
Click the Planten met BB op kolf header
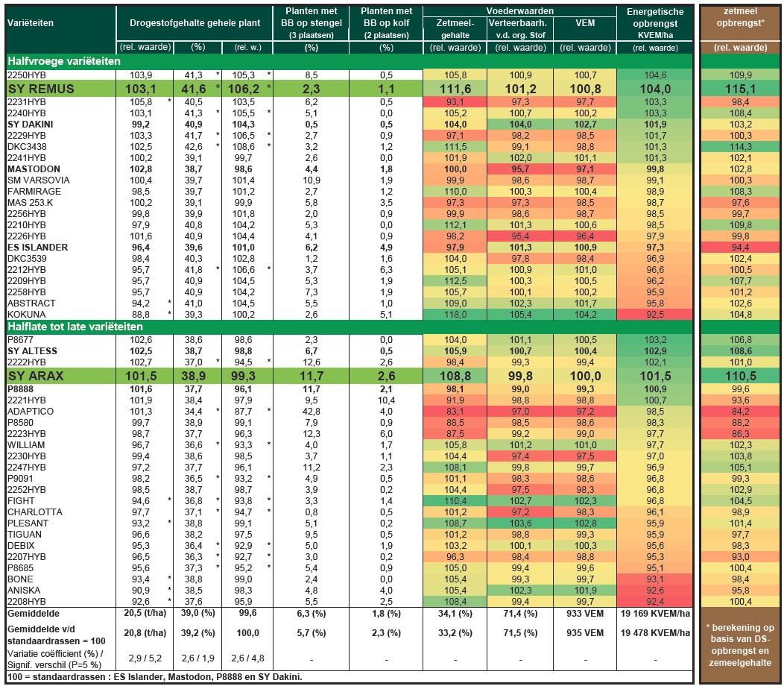386,23
